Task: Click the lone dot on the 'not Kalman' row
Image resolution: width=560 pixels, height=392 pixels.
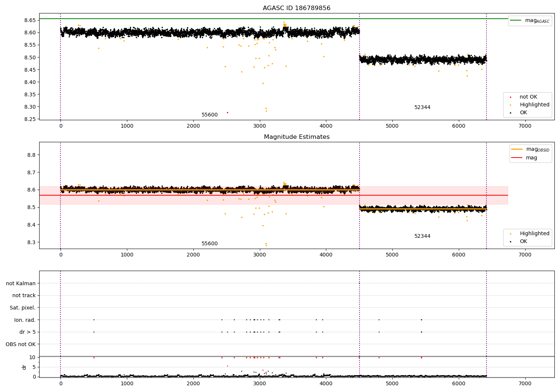Action: (359, 283)
